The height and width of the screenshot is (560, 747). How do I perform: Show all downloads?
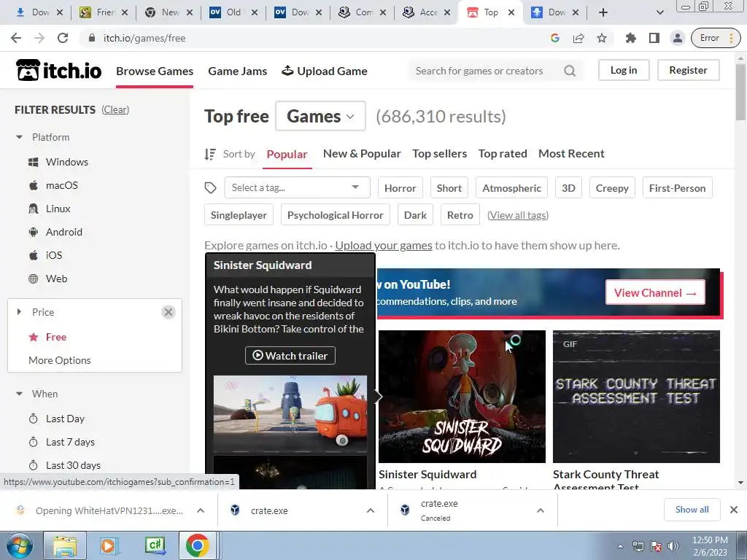pos(692,510)
